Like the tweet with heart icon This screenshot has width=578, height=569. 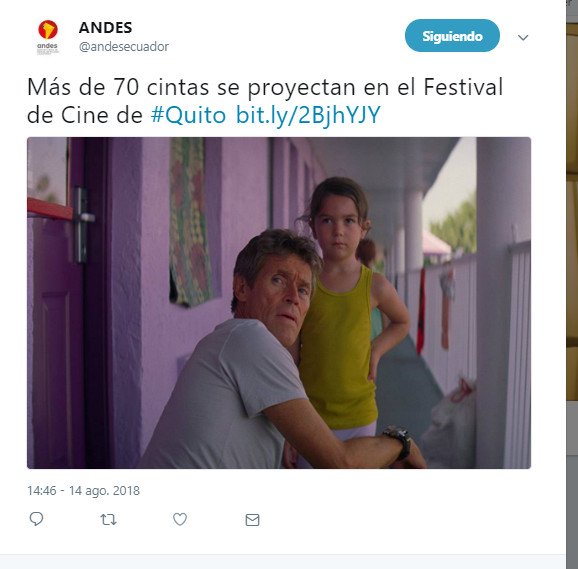pyautogui.click(x=180, y=519)
